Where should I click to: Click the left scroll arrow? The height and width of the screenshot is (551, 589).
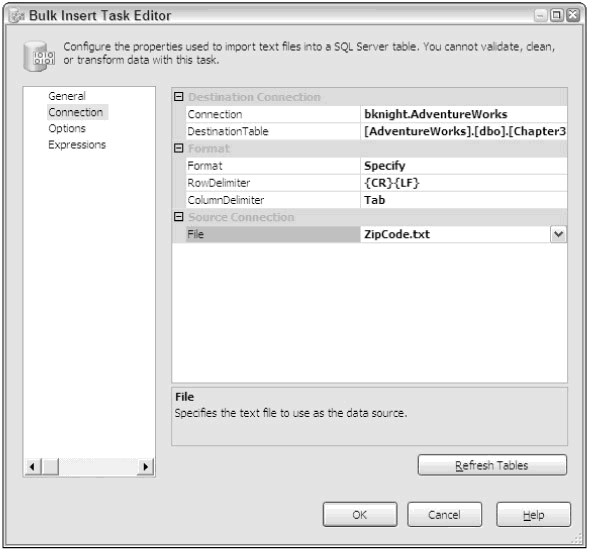point(32,467)
